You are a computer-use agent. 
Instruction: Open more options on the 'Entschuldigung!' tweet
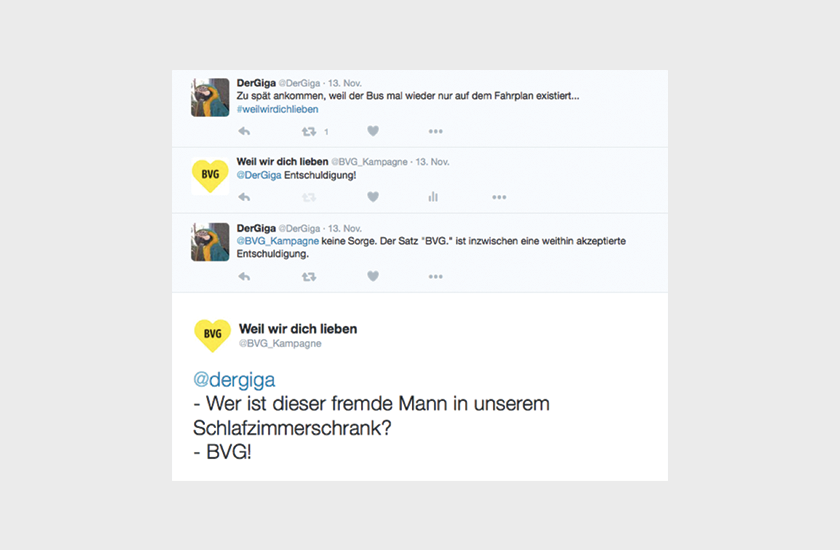click(x=499, y=197)
